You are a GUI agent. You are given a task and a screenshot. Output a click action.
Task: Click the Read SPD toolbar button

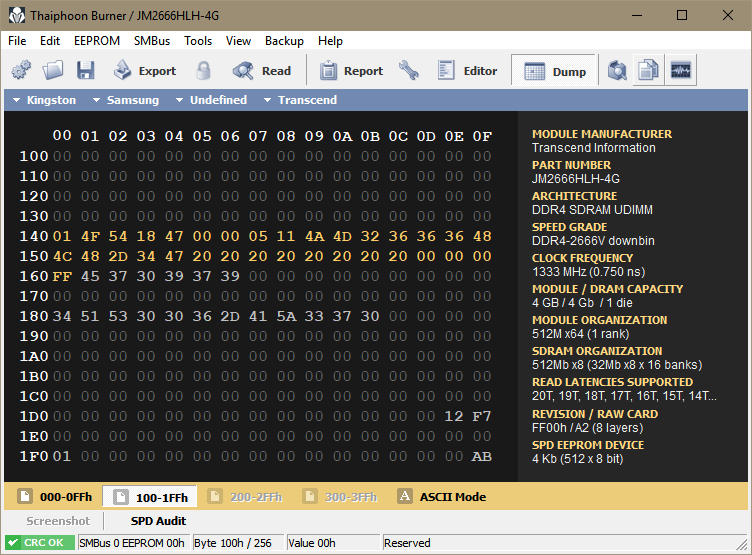262,71
